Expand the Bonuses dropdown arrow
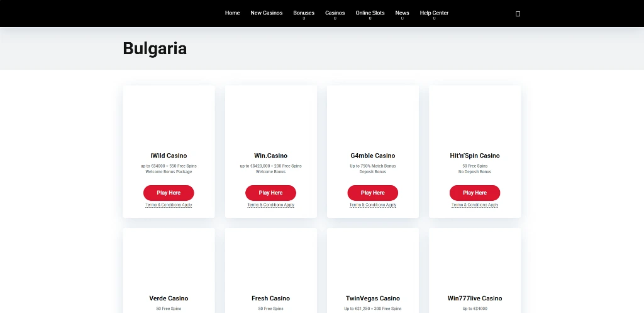 (304, 18)
